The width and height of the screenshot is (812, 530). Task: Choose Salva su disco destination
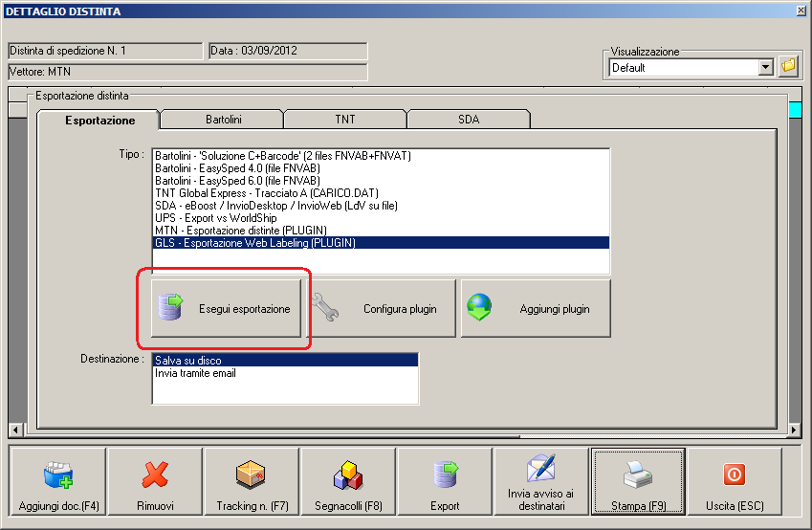285,360
